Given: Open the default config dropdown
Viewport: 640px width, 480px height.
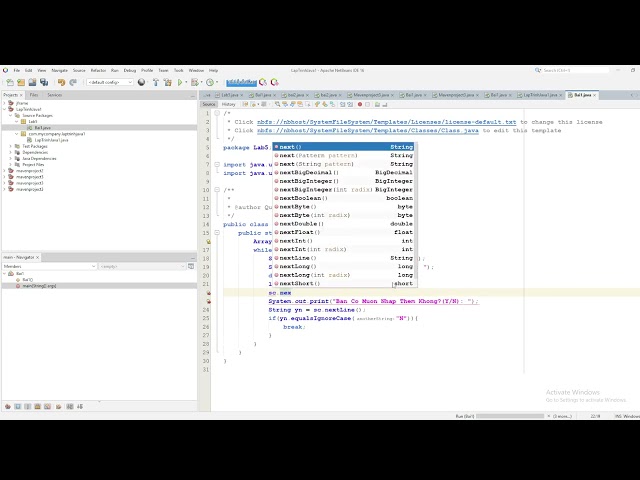Looking at the screenshot, I should (110, 82).
